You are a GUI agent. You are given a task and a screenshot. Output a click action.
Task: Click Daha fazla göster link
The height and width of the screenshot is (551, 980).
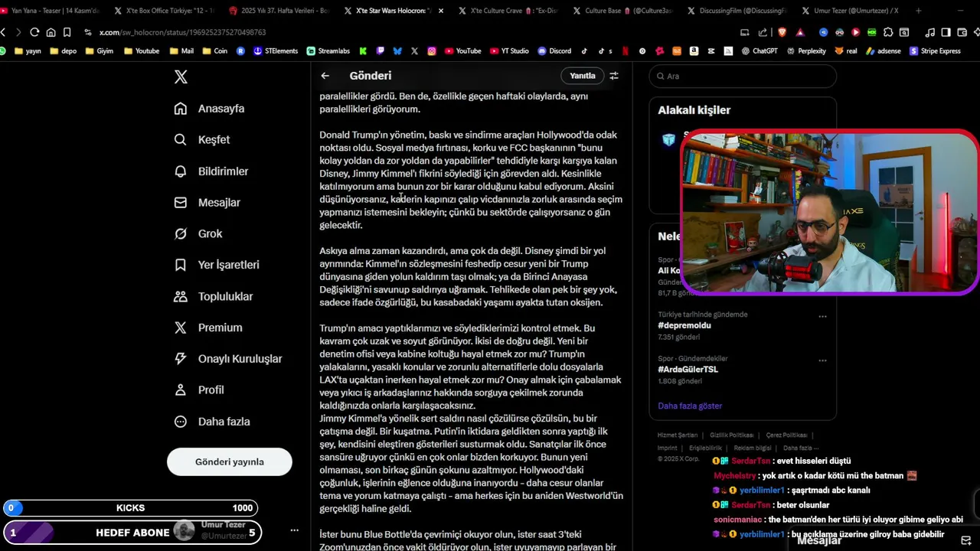pyautogui.click(x=690, y=406)
